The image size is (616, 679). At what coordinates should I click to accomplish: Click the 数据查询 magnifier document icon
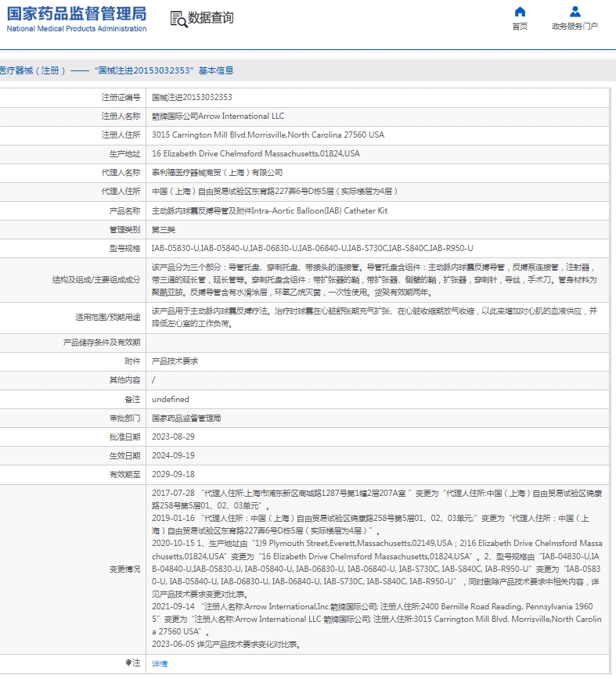tap(178, 19)
